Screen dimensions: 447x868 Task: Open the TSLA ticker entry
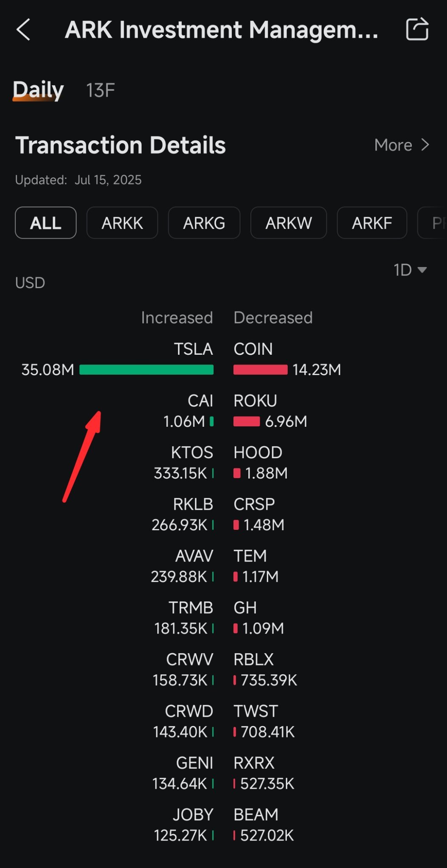193,349
